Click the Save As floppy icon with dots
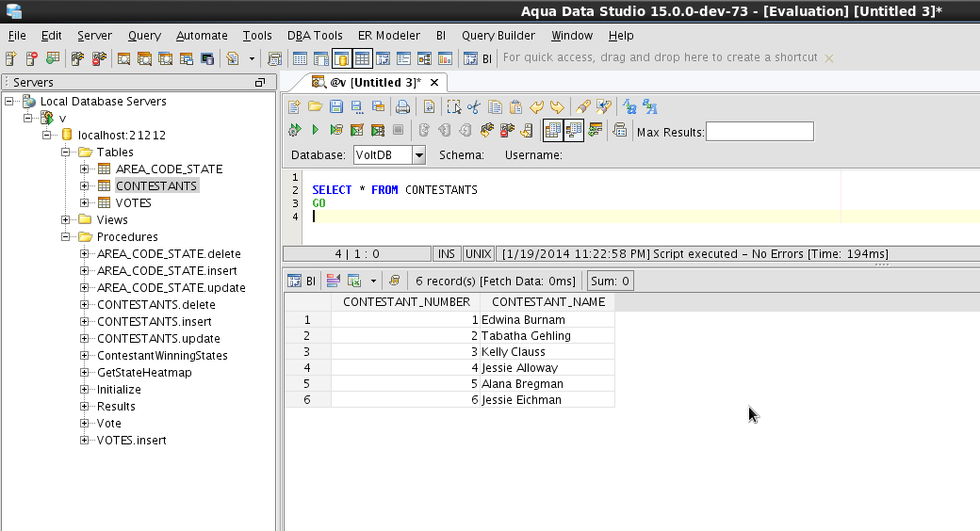Viewport: 980px width, 531px height. 357,106
